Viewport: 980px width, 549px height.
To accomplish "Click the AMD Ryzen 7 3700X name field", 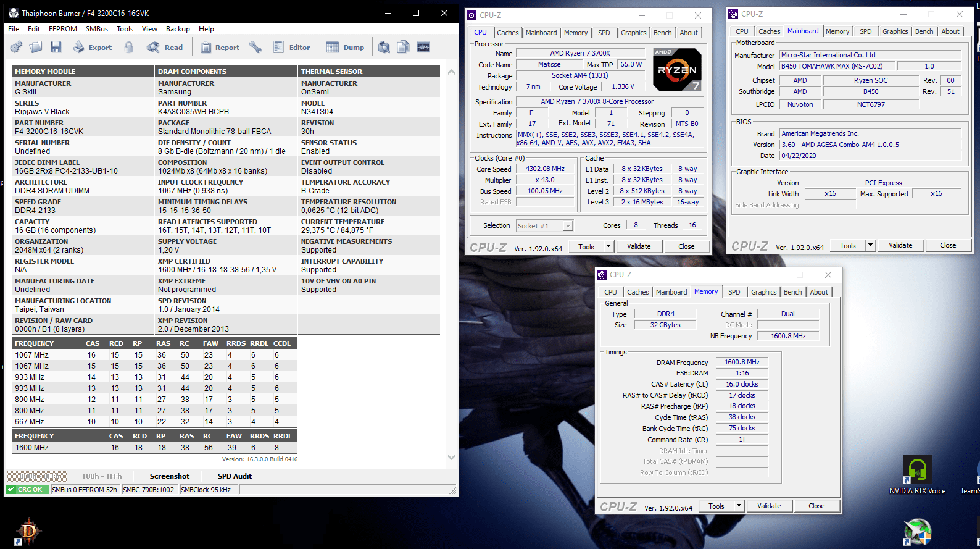I will click(x=580, y=53).
